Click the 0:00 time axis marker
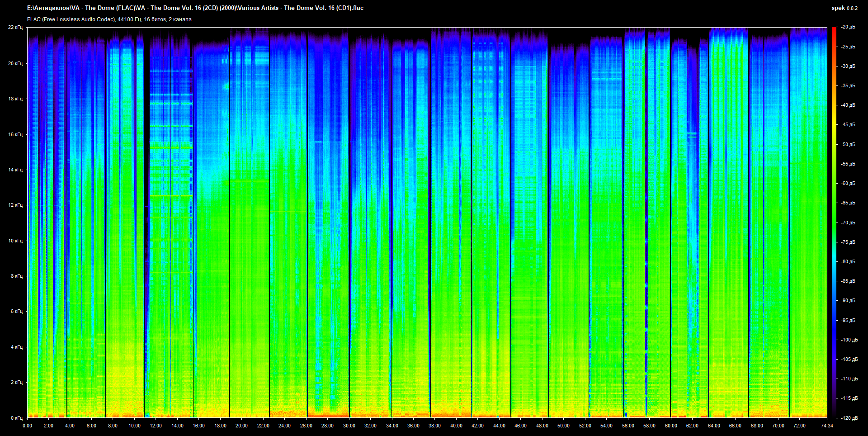The height and width of the screenshot is (436, 868). (27, 426)
